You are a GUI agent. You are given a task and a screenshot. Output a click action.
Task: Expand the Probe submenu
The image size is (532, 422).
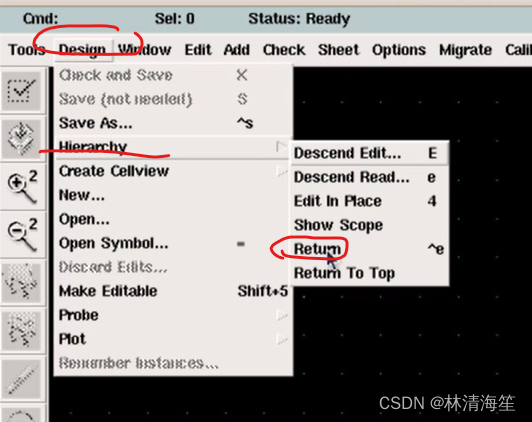(282, 315)
